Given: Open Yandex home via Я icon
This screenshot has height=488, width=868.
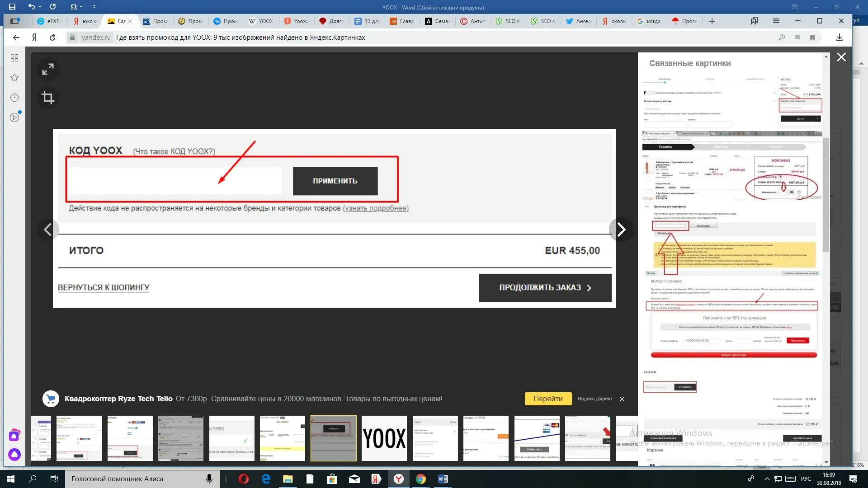Looking at the screenshot, I should 34,38.
